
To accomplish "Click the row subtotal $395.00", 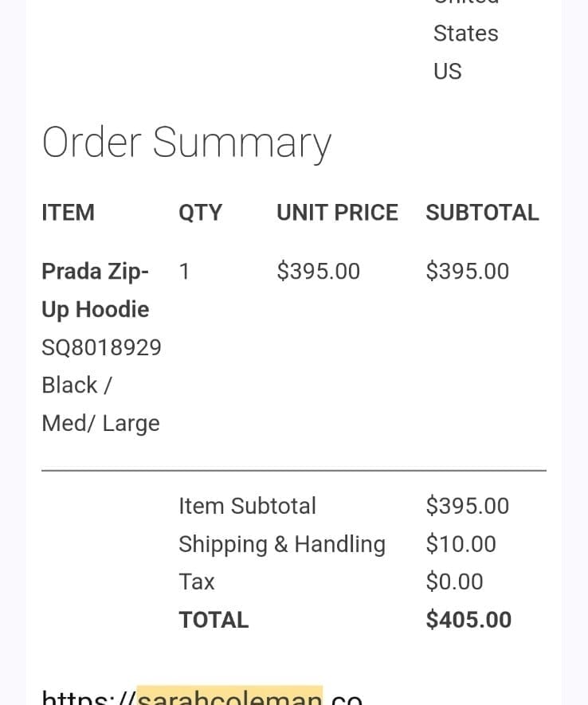I will pyautogui.click(x=468, y=272).
